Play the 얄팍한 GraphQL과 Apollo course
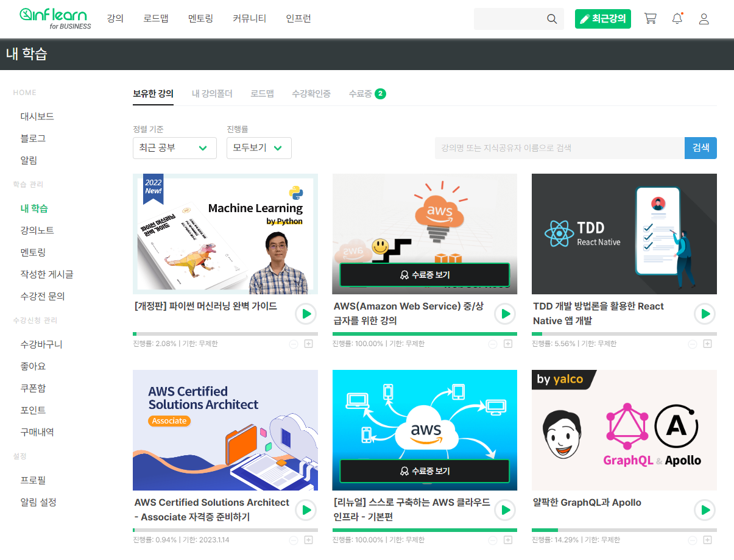Viewport: 734px width, 560px height. (705, 510)
